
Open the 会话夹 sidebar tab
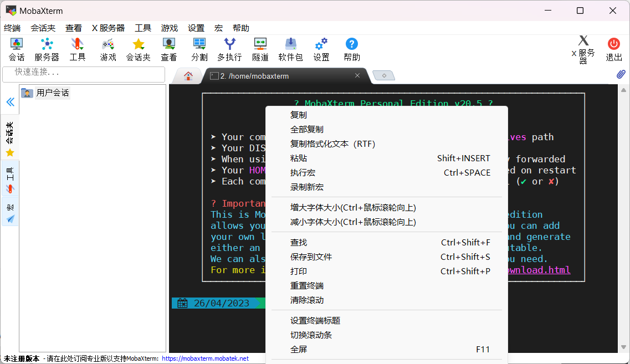[x=10, y=139]
